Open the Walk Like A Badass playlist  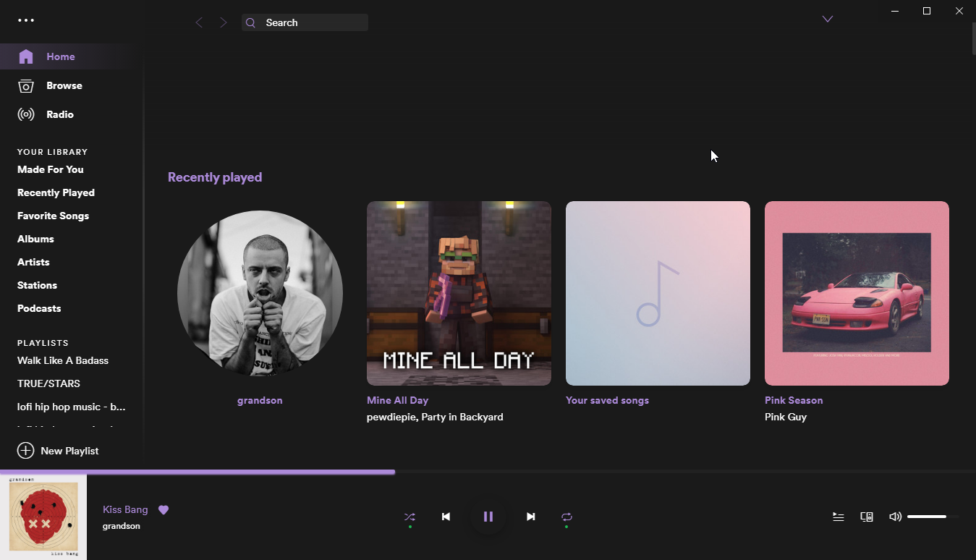pyautogui.click(x=63, y=360)
